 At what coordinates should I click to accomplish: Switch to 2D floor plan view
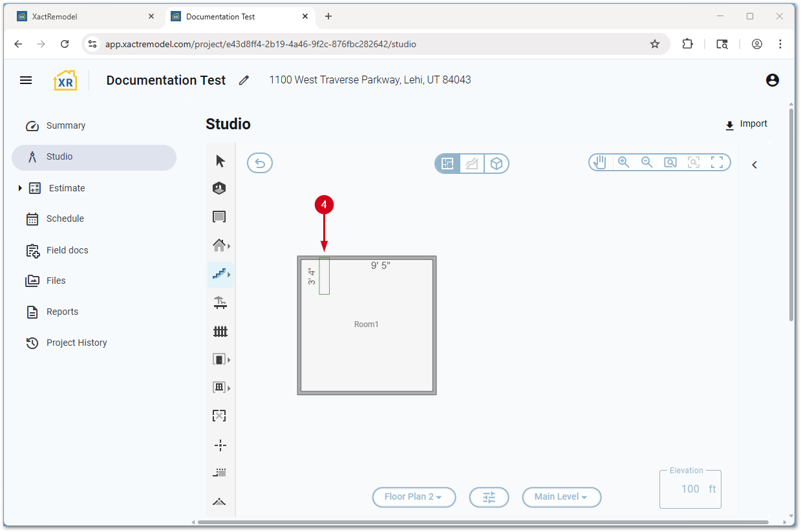tap(447, 164)
